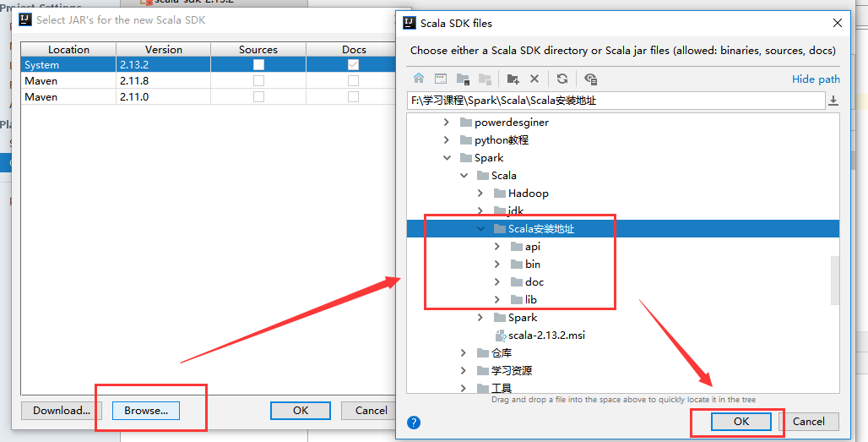Expand the nested Spark folder below lib

(480, 318)
